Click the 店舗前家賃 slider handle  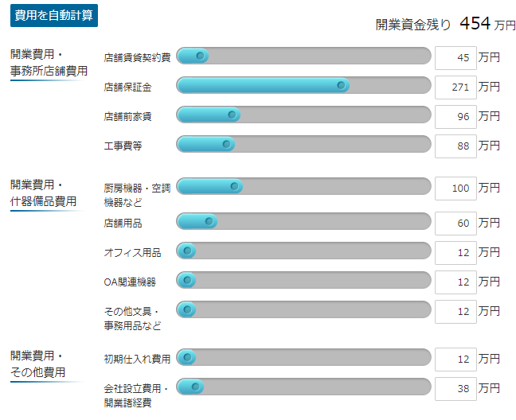[x=232, y=115]
